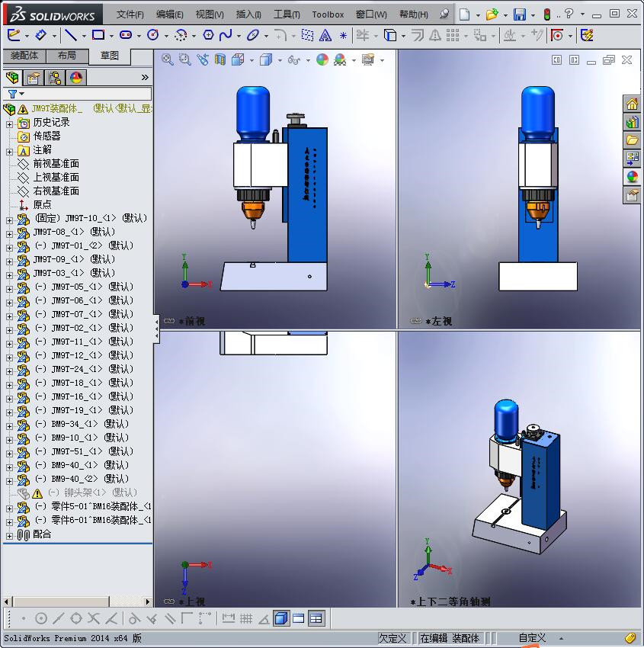Click the Open file button
The height and width of the screenshot is (648, 644).
(492, 14)
